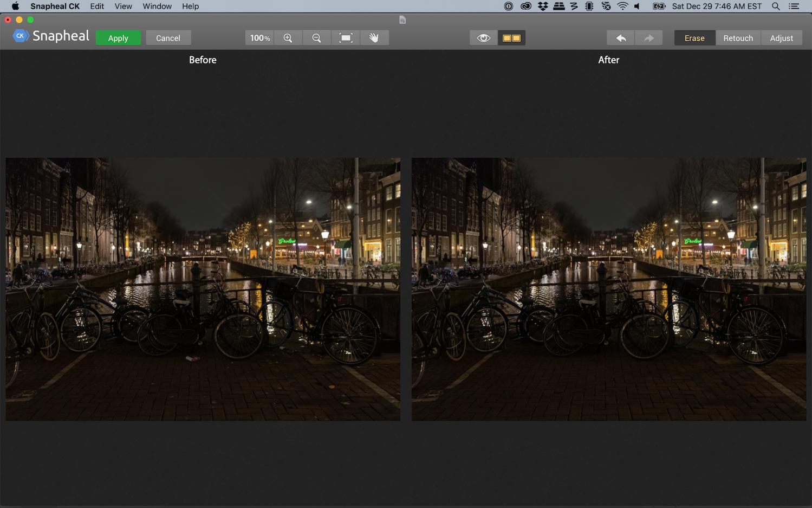Select the fit-to-screen icon
Image resolution: width=812 pixels, height=508 pixels.
346,38
